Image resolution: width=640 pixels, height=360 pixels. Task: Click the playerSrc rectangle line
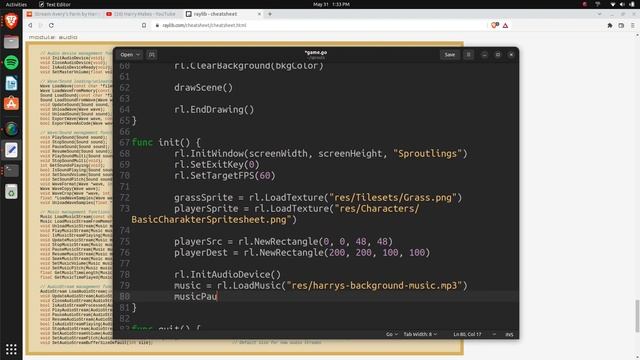[x=283, y=242]
